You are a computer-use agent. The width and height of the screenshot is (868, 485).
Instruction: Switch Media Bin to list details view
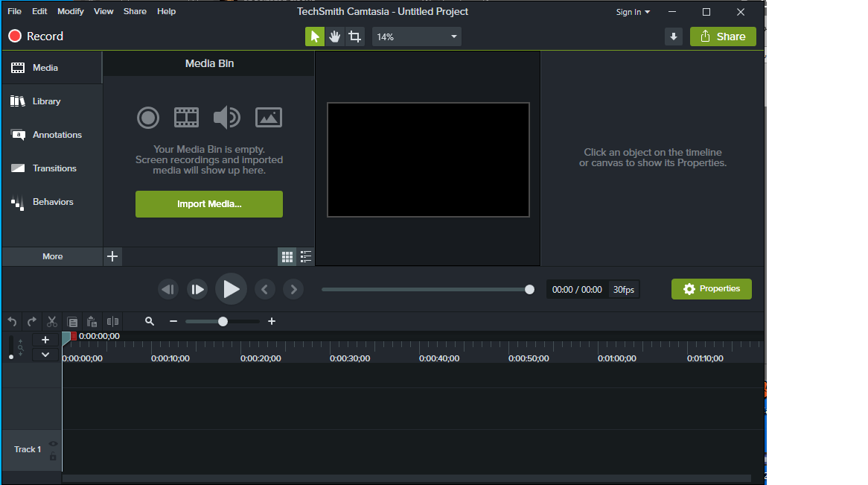point(305,256)
